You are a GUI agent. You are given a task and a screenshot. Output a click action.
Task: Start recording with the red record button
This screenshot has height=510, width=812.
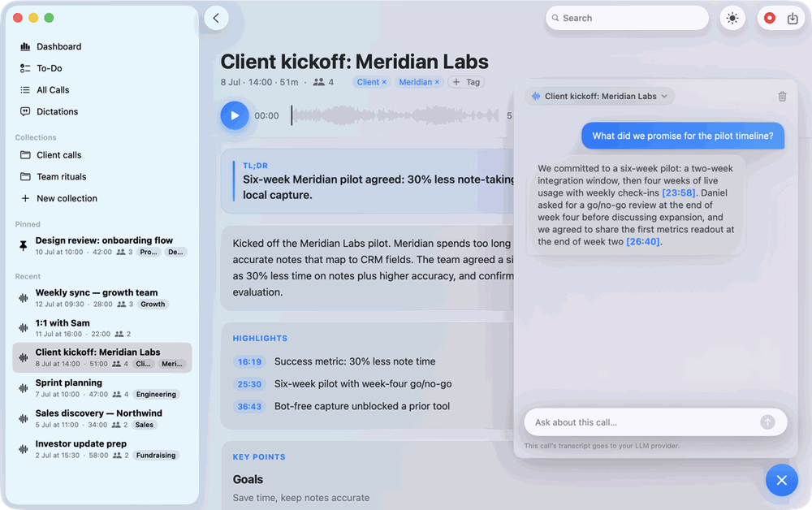pos(770,18)
